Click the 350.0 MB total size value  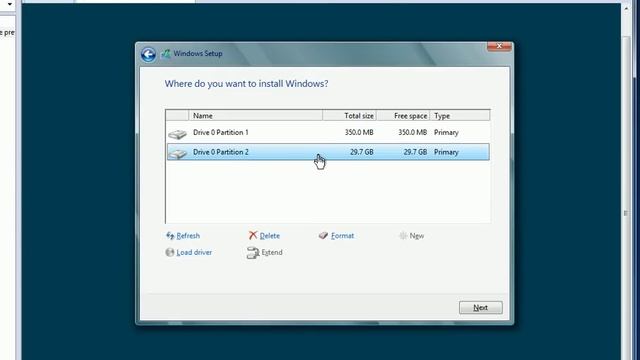pos(358,133)
